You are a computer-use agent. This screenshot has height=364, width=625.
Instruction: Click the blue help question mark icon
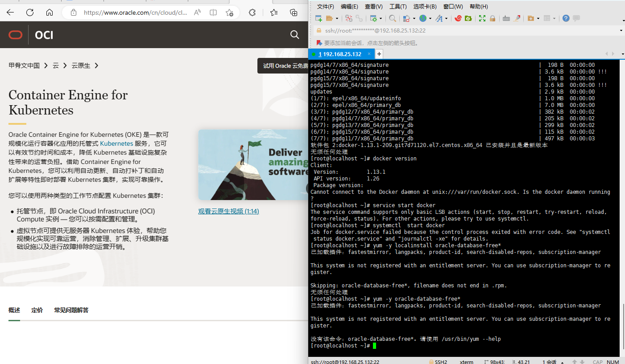click(566, 18)
